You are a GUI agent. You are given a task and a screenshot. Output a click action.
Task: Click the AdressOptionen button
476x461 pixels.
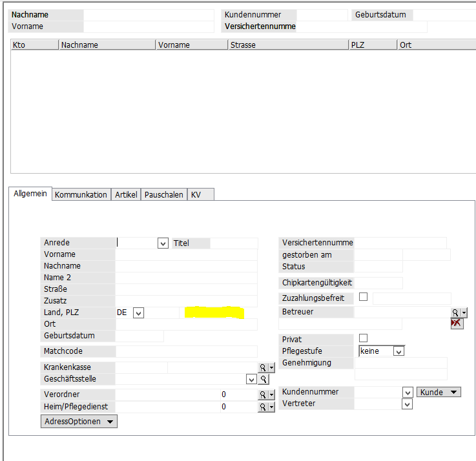pos(79,422)
